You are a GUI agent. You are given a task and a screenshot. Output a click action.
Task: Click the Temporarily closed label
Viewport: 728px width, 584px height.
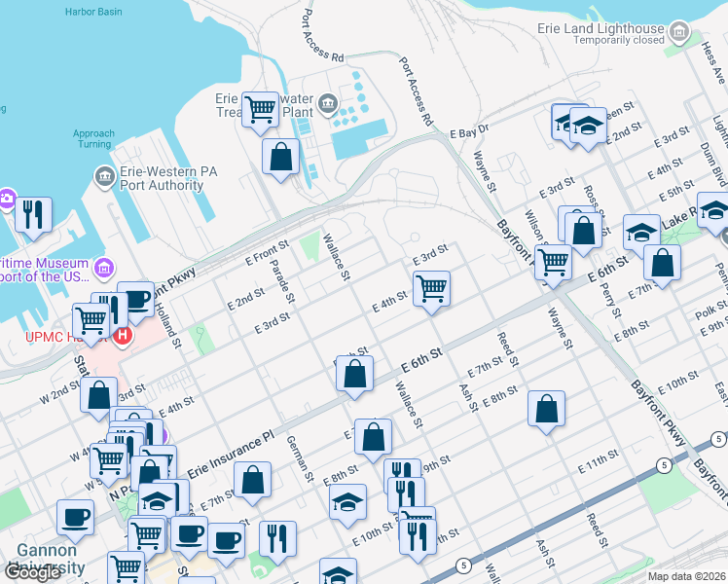[619, 40]
